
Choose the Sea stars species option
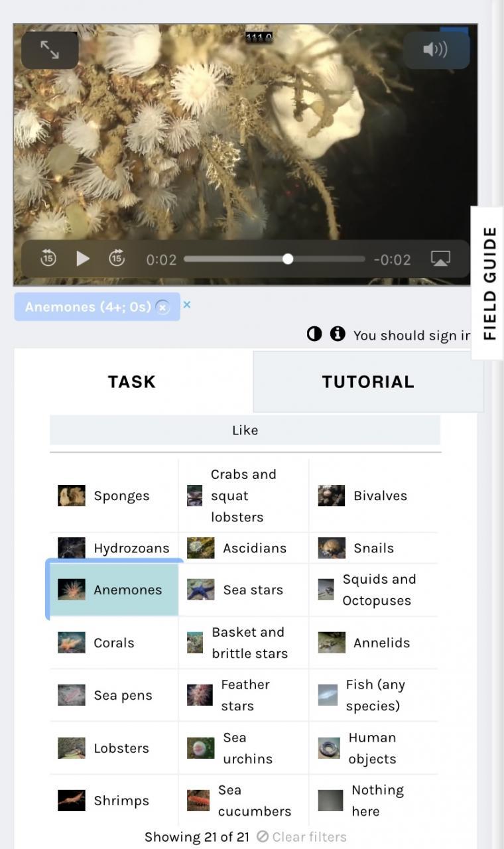tap(243, 590)
